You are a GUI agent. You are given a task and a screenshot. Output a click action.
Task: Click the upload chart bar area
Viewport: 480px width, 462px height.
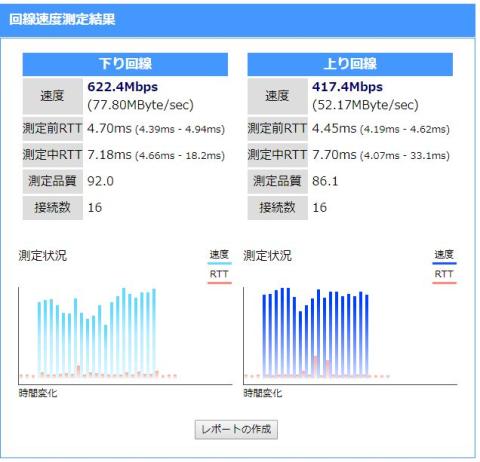(x=350, y=336)
